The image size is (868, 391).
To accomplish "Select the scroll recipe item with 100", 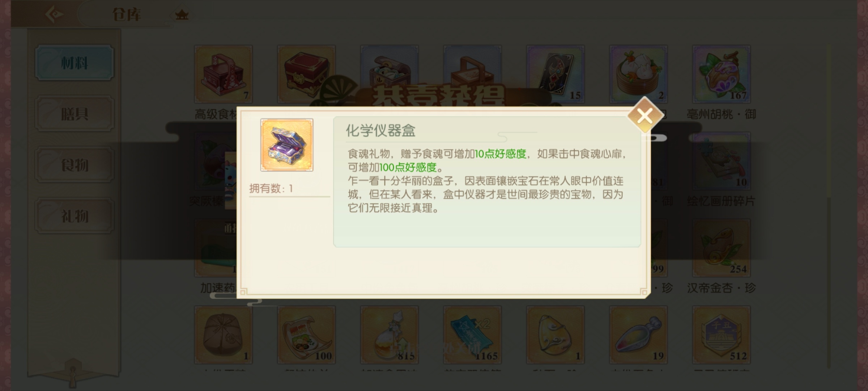I will 306,335.
